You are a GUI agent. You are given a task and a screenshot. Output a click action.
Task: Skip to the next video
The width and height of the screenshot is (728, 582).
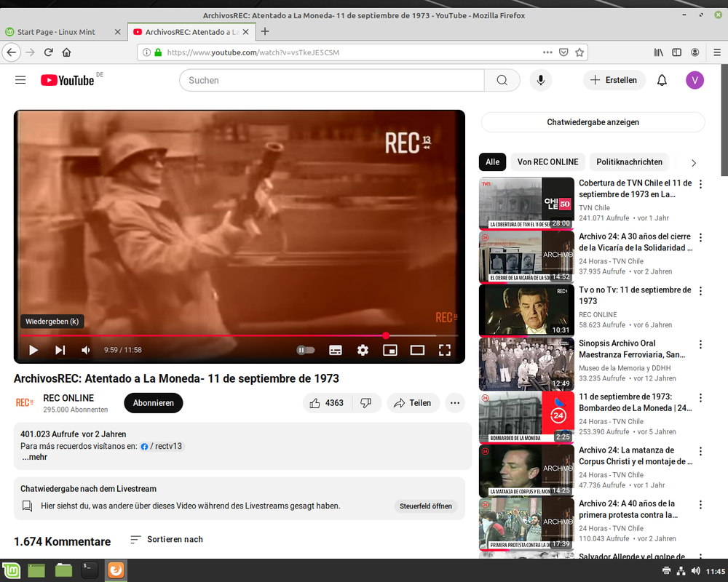pyautogui.click(x=60, y=350)
